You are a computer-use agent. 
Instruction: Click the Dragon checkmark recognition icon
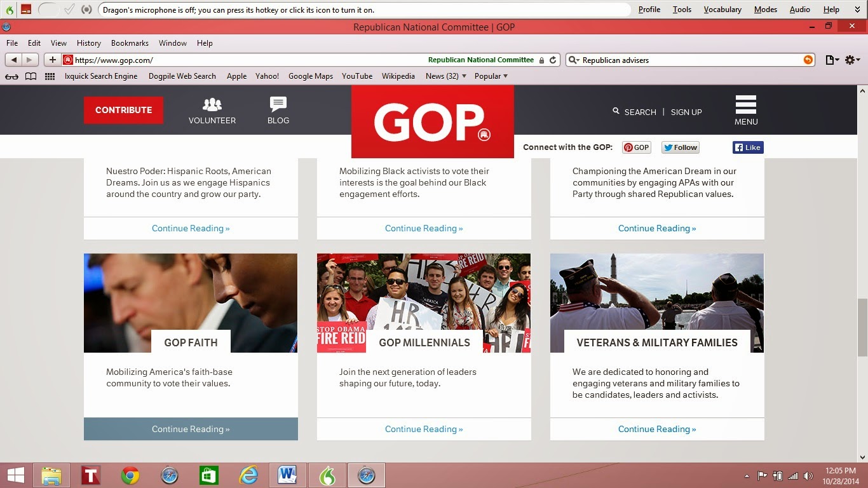[70, 10]
